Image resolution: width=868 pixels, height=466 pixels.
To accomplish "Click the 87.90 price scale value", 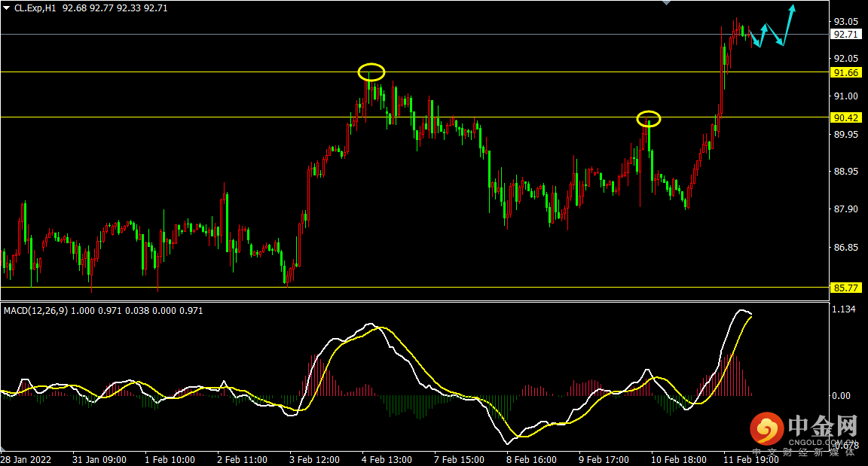I will tap(846, 209).
